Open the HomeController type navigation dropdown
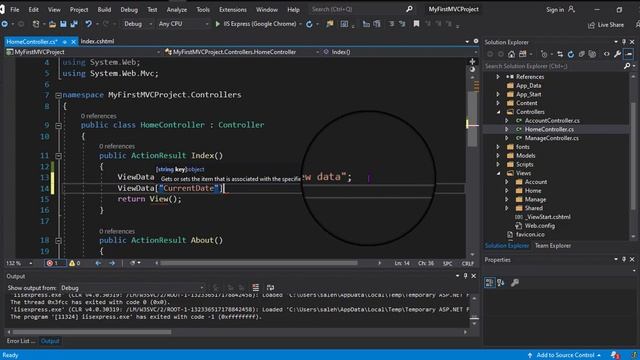This screenshot has height=360, width=640. 242,52
